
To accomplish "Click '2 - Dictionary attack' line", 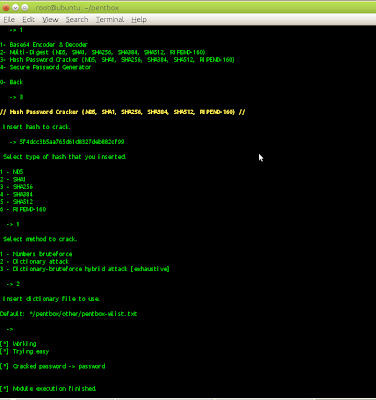I will (x=34, y=262).
